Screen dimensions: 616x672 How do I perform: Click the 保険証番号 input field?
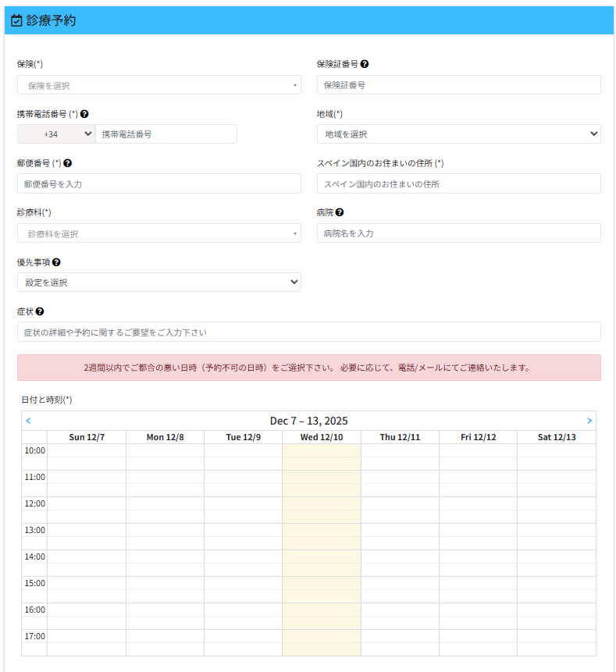coord(458,85)
